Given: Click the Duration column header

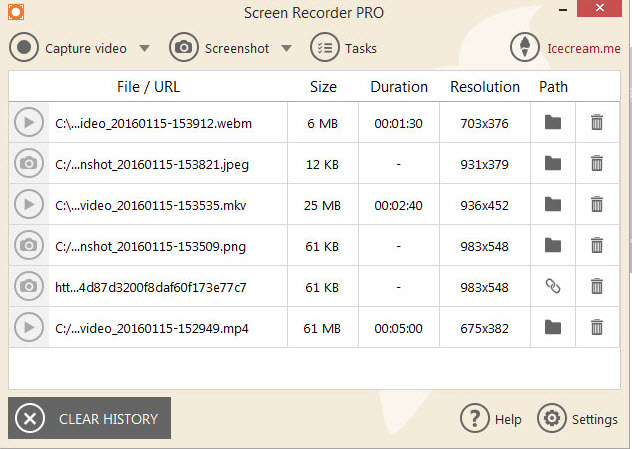Looking at the screenshot, I should point(399,87).
